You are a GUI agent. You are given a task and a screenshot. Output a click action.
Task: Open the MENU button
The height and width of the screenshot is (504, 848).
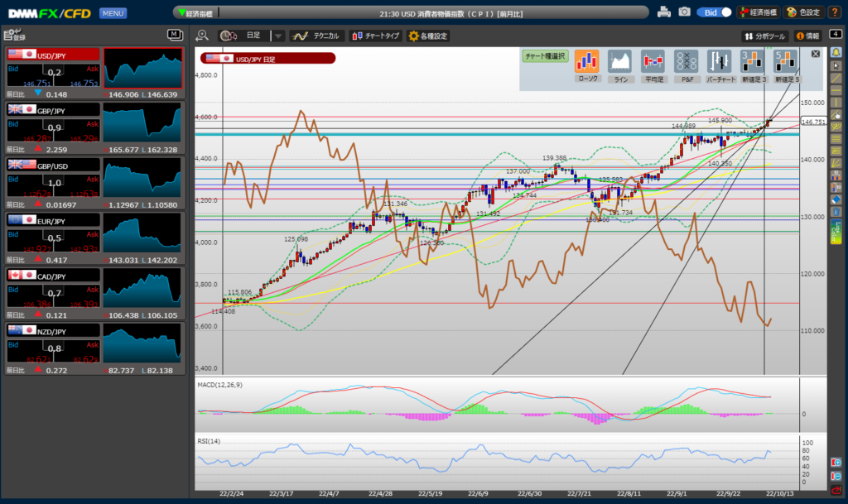113,13
